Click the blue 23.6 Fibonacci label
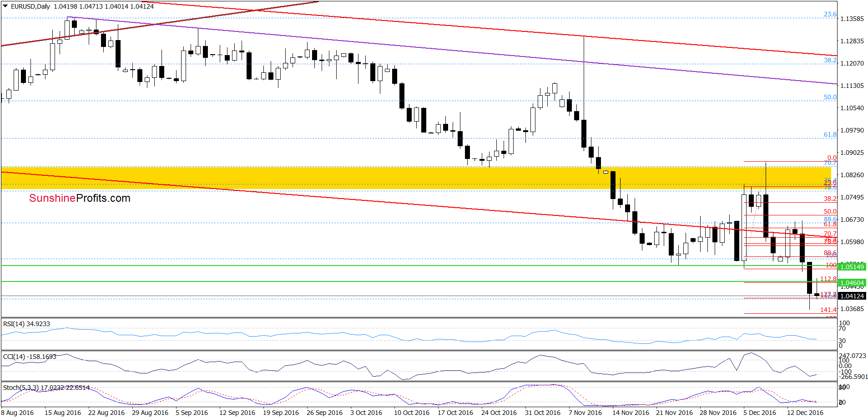 coord(830,14)
